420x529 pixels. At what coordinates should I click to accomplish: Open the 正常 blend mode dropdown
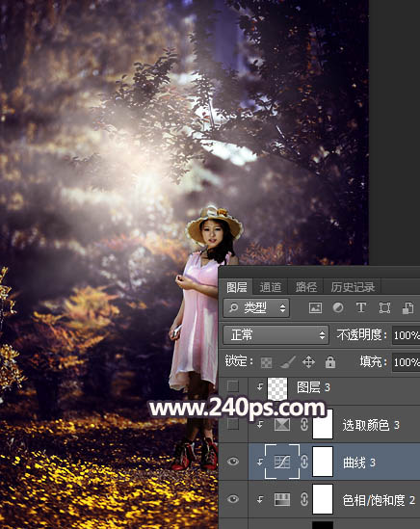pyautogui.click(x=276, y=335)
